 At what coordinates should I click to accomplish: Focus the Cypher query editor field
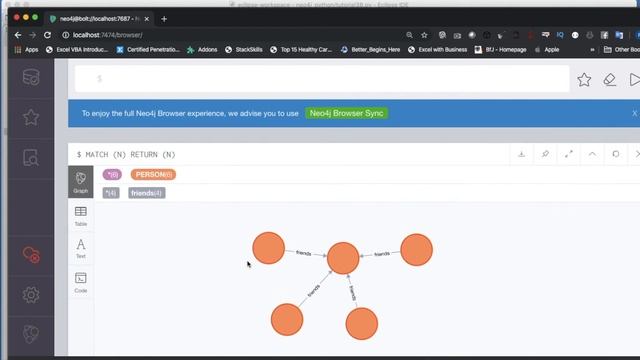pos(322,79)
